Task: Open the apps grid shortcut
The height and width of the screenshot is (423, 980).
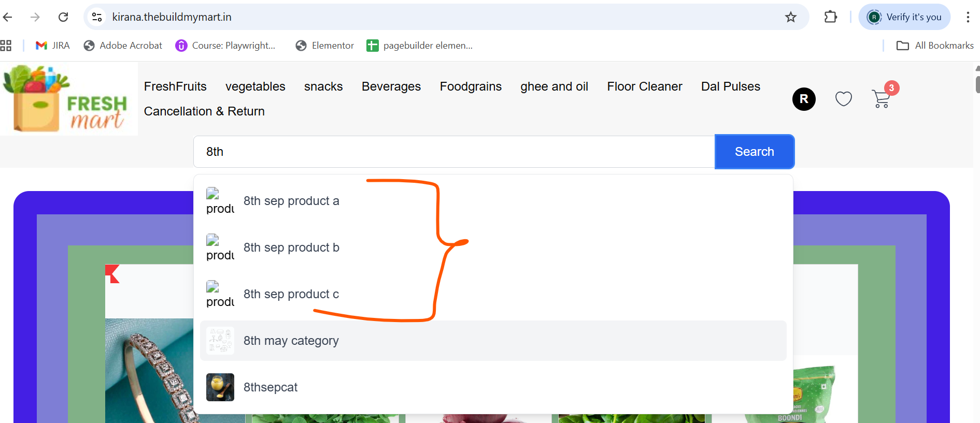Action: pos(6,46)
